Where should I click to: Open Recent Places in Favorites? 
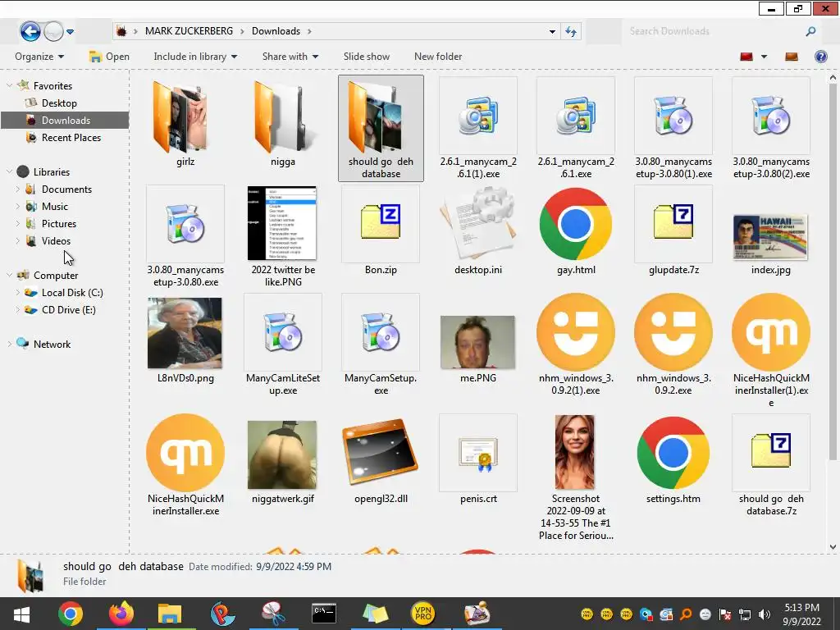(71, 138)
